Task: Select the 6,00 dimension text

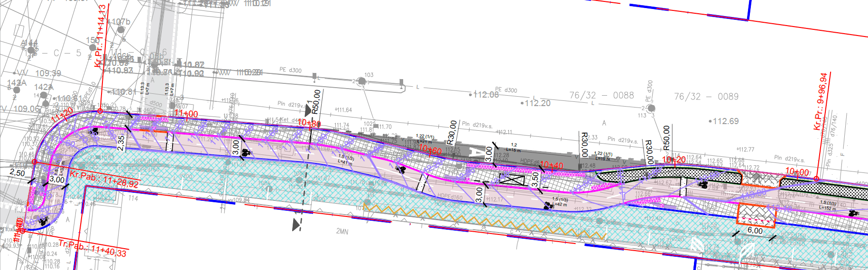Action: (755, 231)
